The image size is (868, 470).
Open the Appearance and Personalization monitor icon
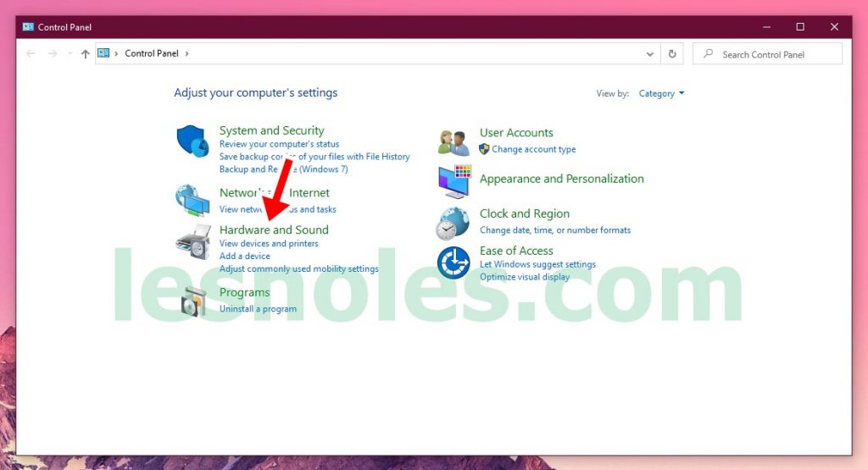(454, 181)
